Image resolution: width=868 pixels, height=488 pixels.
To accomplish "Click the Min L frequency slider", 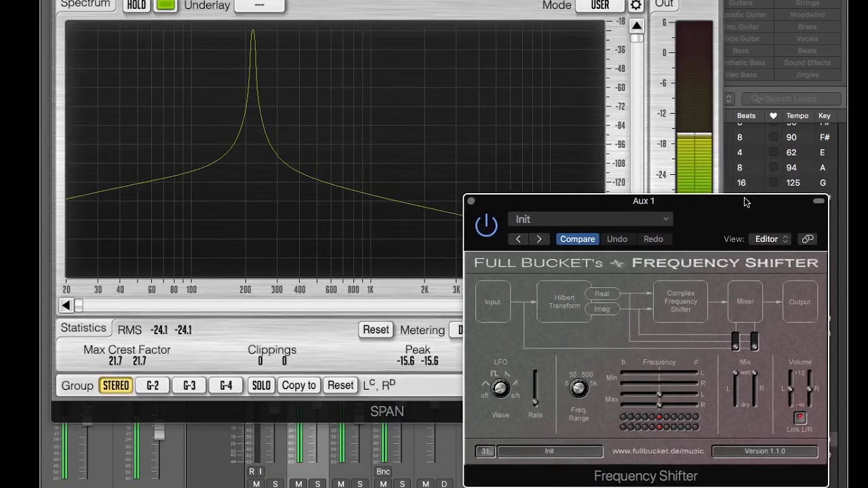I will 659,372.
